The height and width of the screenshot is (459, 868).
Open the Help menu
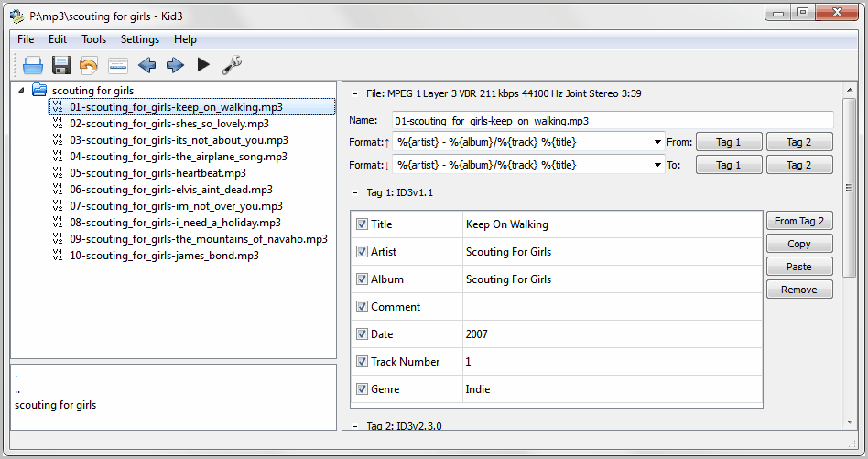tap(185, 39)
